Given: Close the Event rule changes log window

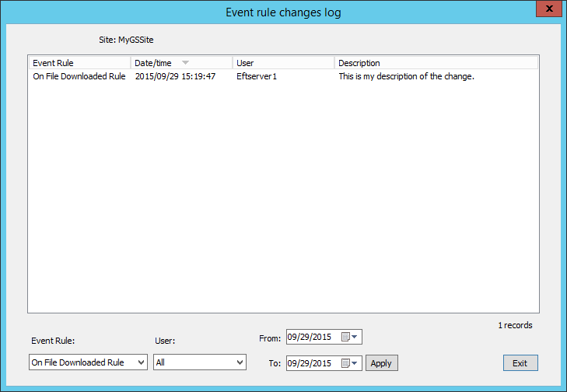Looking at the screenshot, I should 548,9.
